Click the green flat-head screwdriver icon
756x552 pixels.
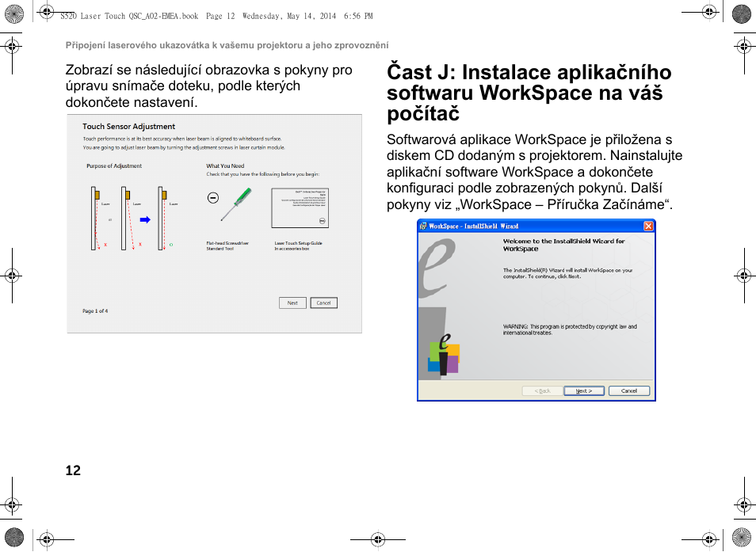(236, 204)
